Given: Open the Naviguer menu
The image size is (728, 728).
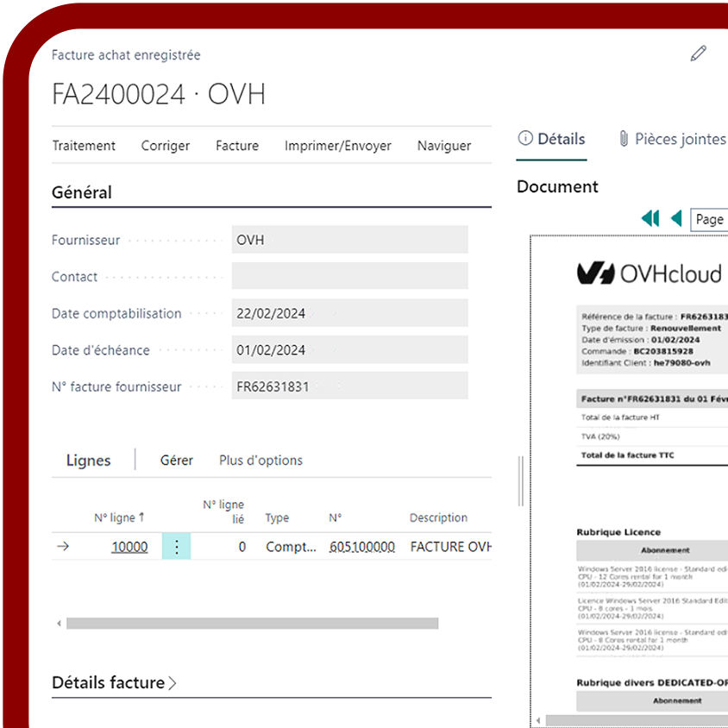Looking at the screenshot, I should pos(444,146).
